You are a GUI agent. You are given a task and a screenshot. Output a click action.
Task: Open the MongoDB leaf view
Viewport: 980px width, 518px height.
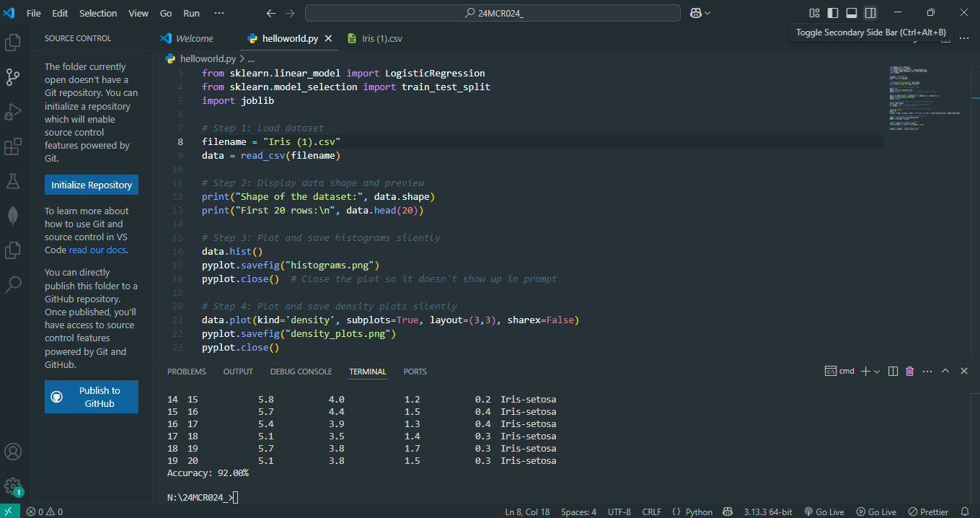coord(13,216)
